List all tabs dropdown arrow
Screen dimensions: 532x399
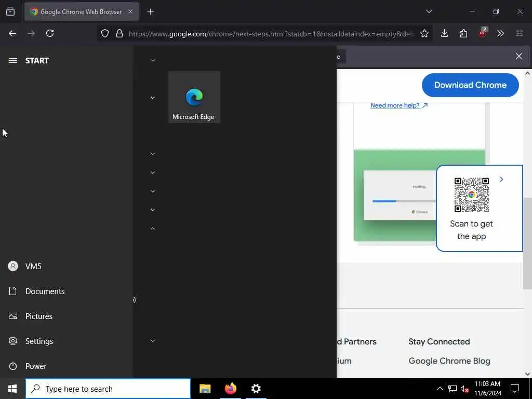point(429,11)
